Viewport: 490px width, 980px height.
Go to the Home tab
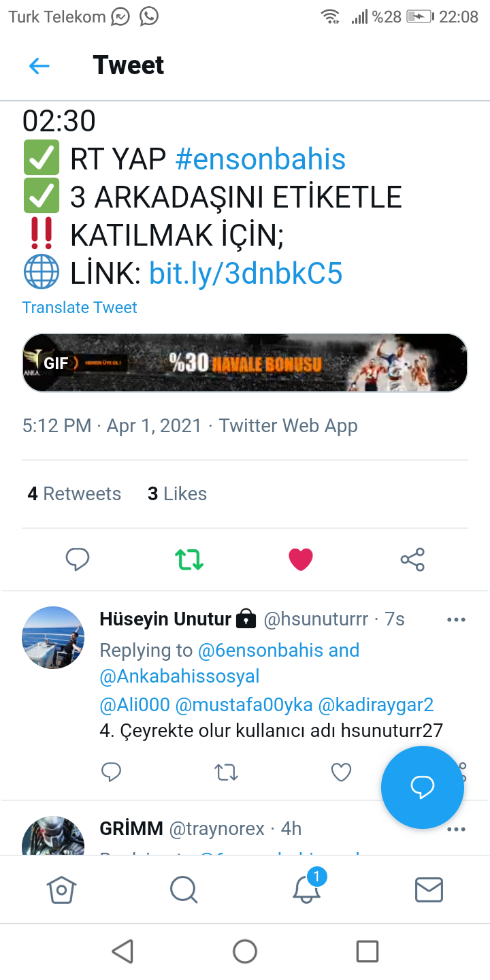61,889
